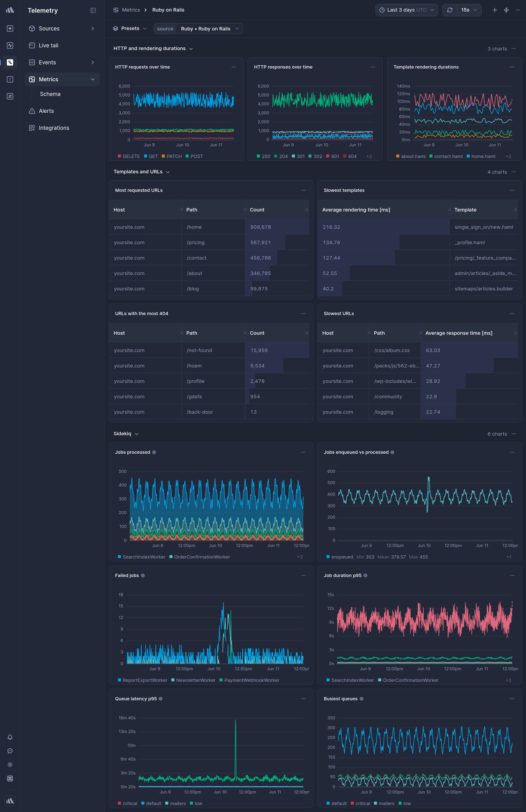This screenshot has height=812, width=526.
Task: Open options menu of Most requested URLs table
Action: pos(303,190)
